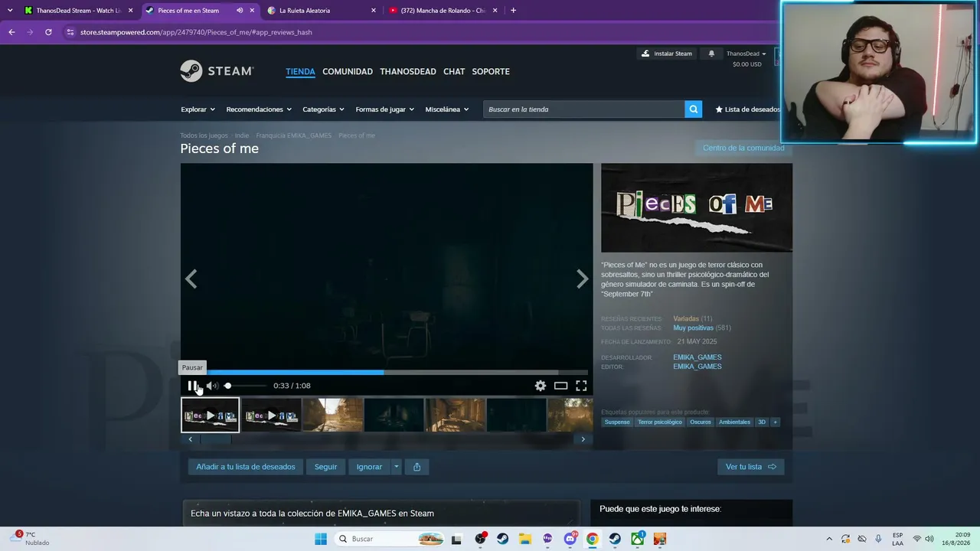This screenshot has width=980, height=551.
Task: Expand the Categorías dropdown
Action: click(323, 109)
